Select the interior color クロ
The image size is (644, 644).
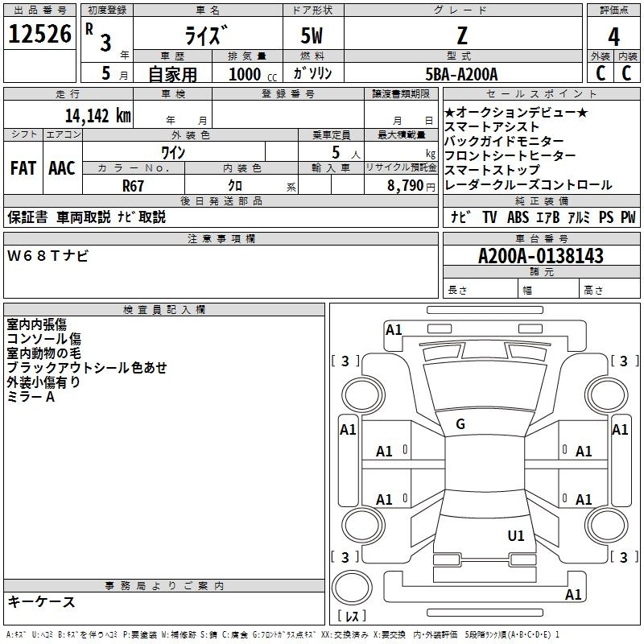235,186
